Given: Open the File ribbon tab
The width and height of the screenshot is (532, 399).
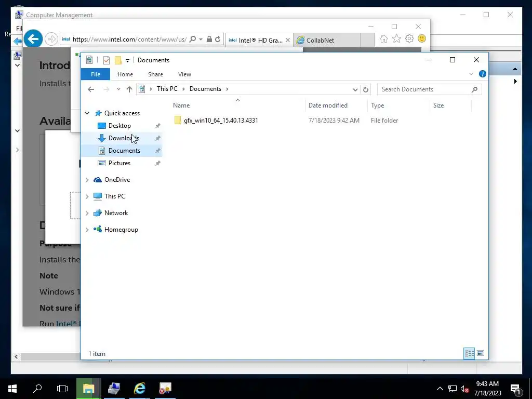Looking at the screenshot, I should (x=96, y=74).
